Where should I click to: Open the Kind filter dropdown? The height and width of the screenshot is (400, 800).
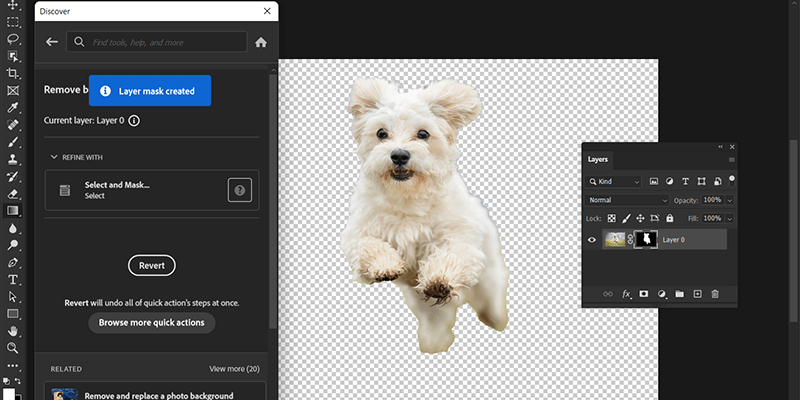point(614,182)
